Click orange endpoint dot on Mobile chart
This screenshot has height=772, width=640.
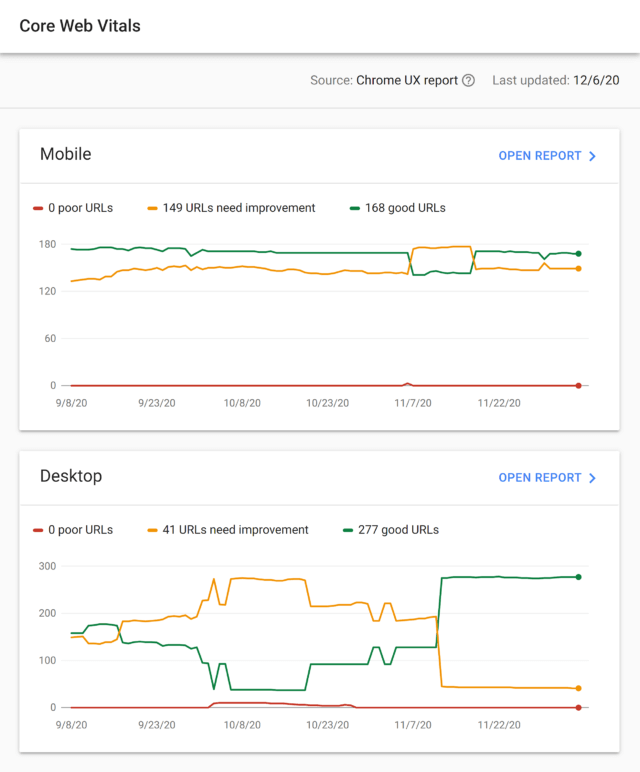578,269
